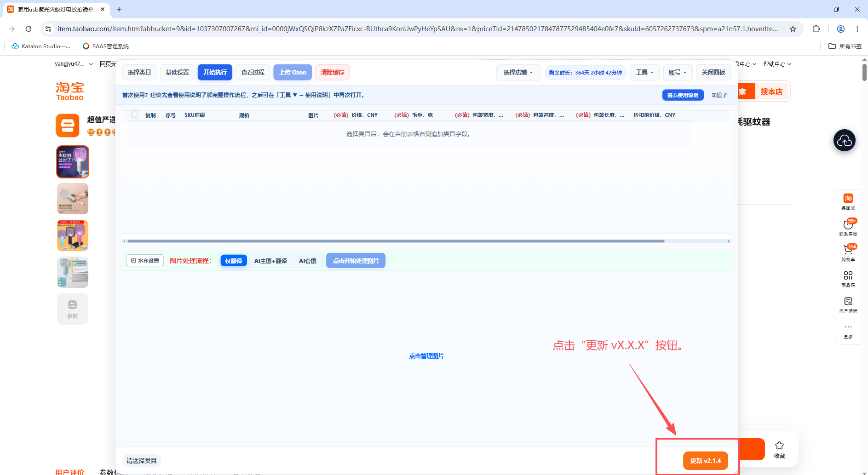This screenshot has width=868, height=475.
Task: Switch to the 基础设置 tab
Action: pyautogui.click(x=178, y=73)
